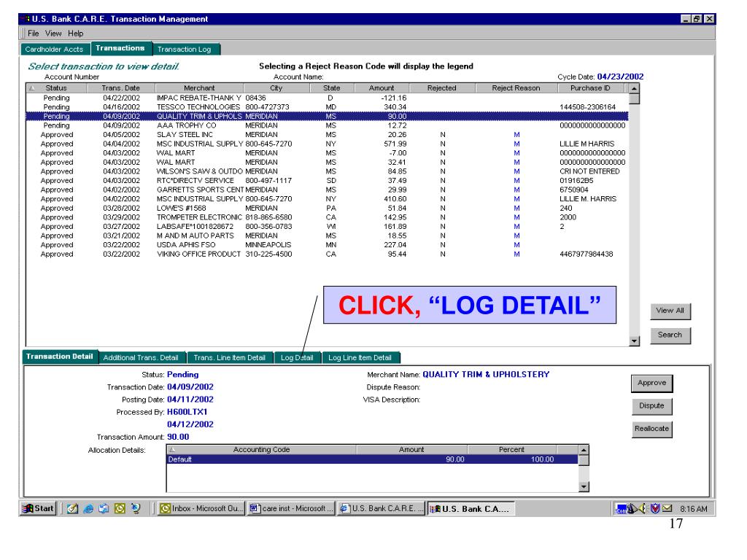Viewport: 747px width, 560px height.
Task: Open Additional Trans. Detail tab
Action: coord(141,357)
